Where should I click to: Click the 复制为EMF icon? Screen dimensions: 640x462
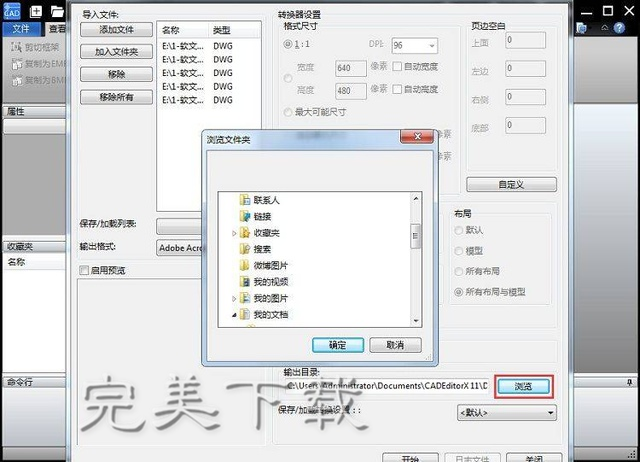pyautogui.click(x=16, y=64)
